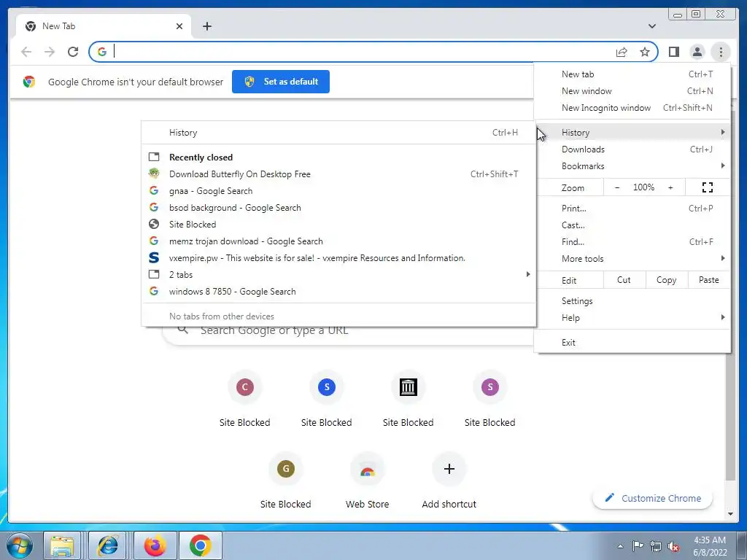Open History entry with Ctrl+H shortcut

coord(338,133)
